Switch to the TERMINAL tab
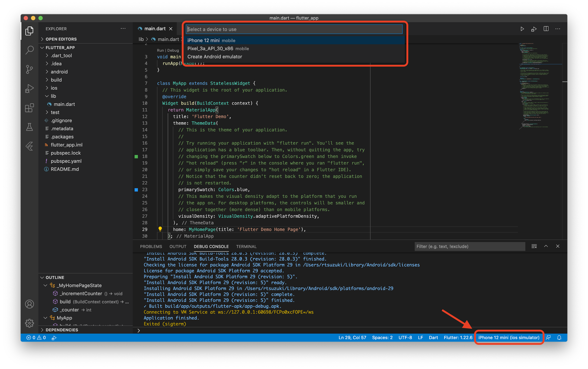This screenshot has width=588, height=369. tap(246, 247)
